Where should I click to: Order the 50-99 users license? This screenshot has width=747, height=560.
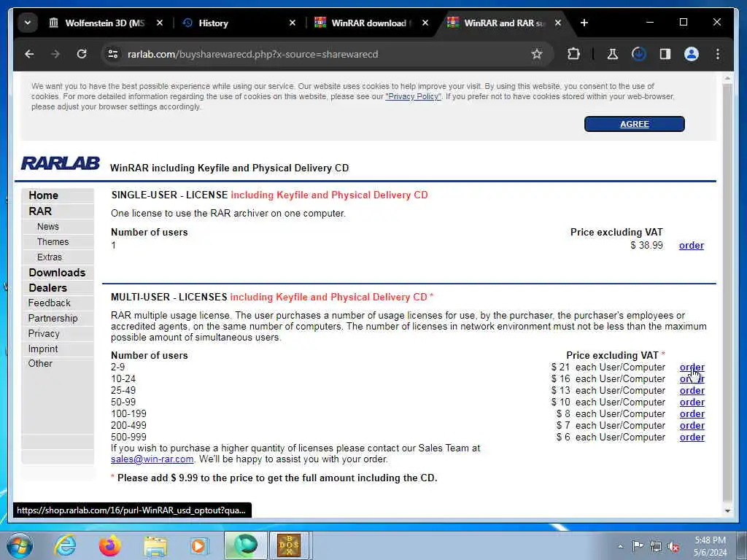click(x=692, y=402)
